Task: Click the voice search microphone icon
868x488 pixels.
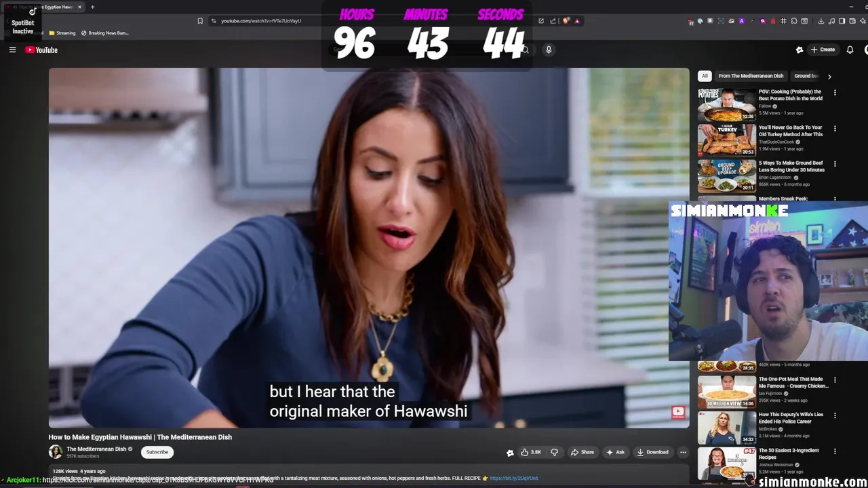Action: coord(549,49)
